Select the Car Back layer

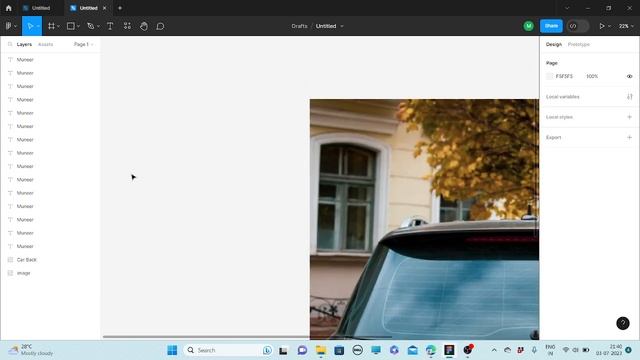pyautogui.click(x=27, y=260)
